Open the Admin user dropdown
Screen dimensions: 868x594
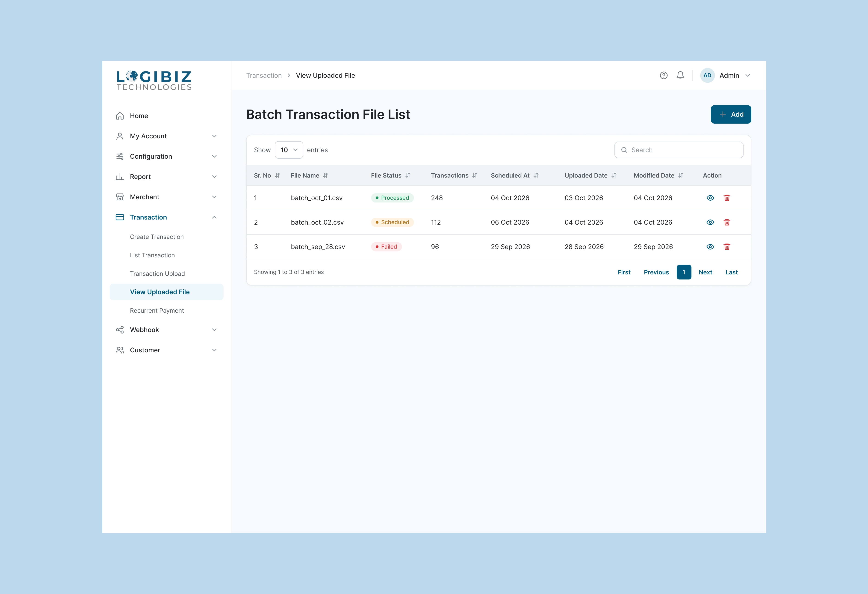click(x=725, y=75)
